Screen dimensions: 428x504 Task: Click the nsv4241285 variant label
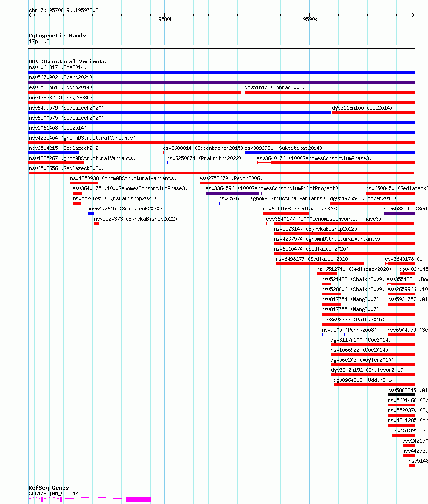[408, 421]
